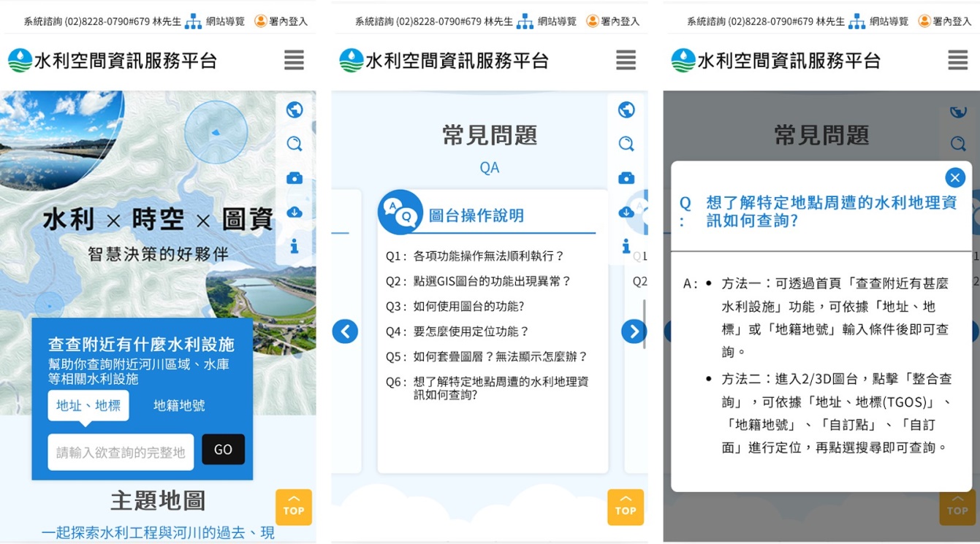Screen dimensions: 980x544
Task: Click the globe icon on the homepage banner
Action: pos(295,110)
